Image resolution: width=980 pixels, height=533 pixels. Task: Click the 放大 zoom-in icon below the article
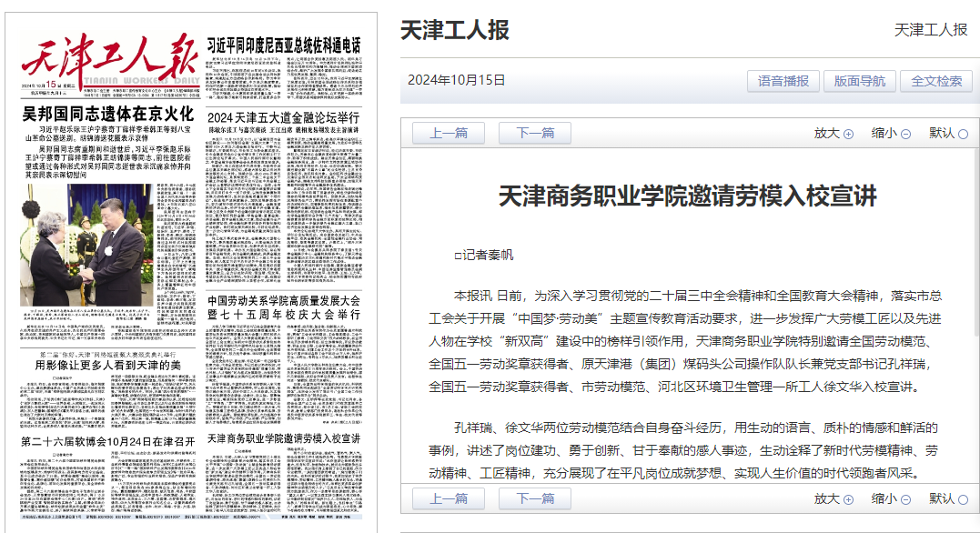[x=848, y=499]
